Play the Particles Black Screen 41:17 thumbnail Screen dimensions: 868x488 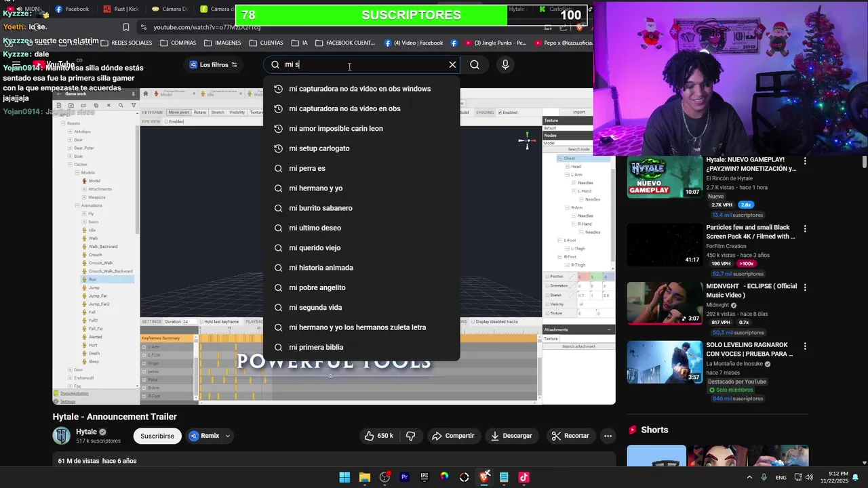point(665,245)
